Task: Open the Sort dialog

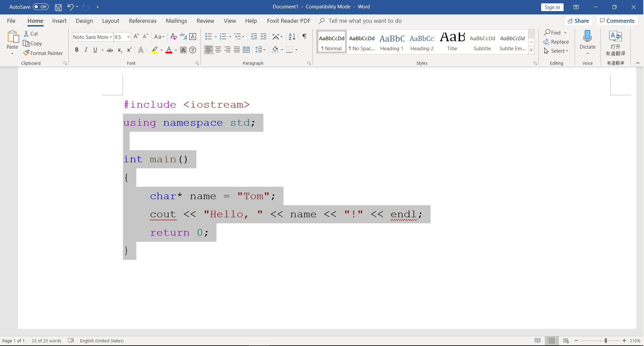Action: pos(291,36)
